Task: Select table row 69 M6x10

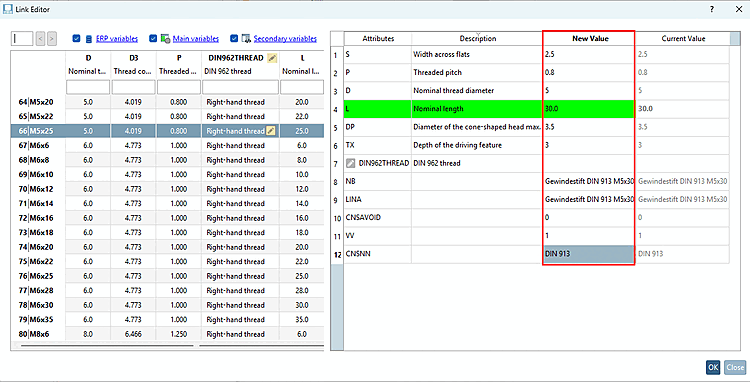Action: click(167, 175)
